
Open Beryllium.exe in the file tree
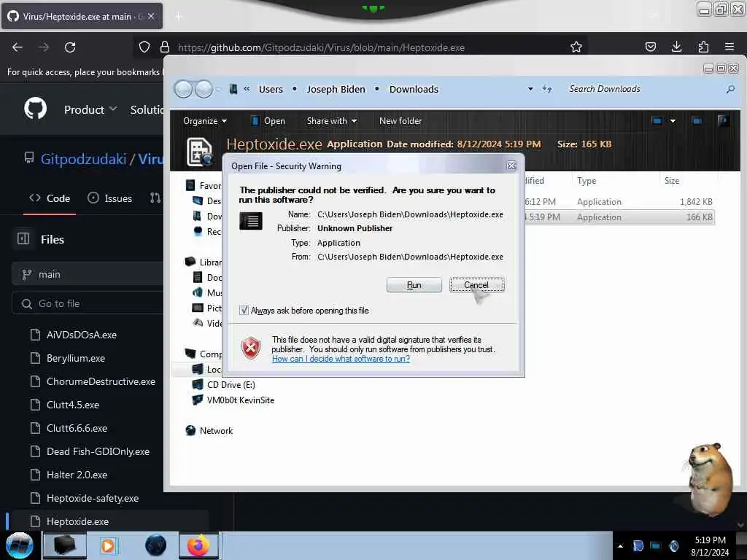pos(76,358)
